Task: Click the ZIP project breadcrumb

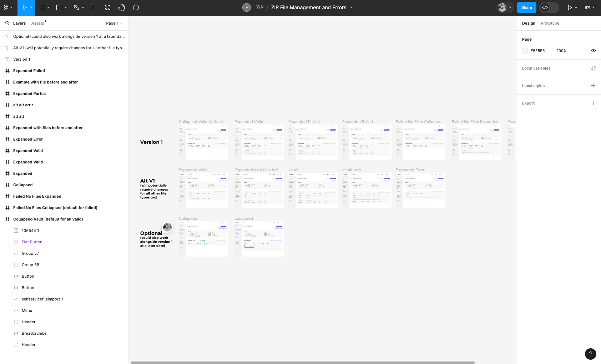Action: coord(260,7)
